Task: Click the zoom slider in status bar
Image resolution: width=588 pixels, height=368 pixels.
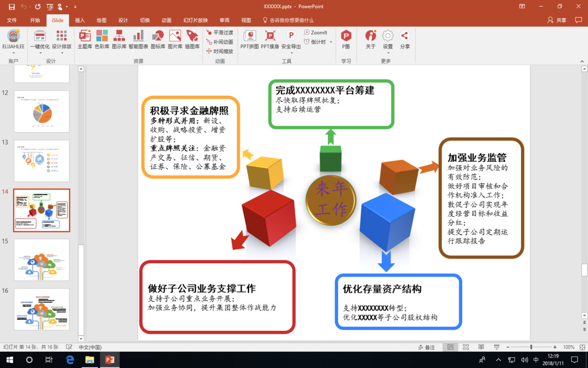Action: pyautogui.click(x=531, y=347)
